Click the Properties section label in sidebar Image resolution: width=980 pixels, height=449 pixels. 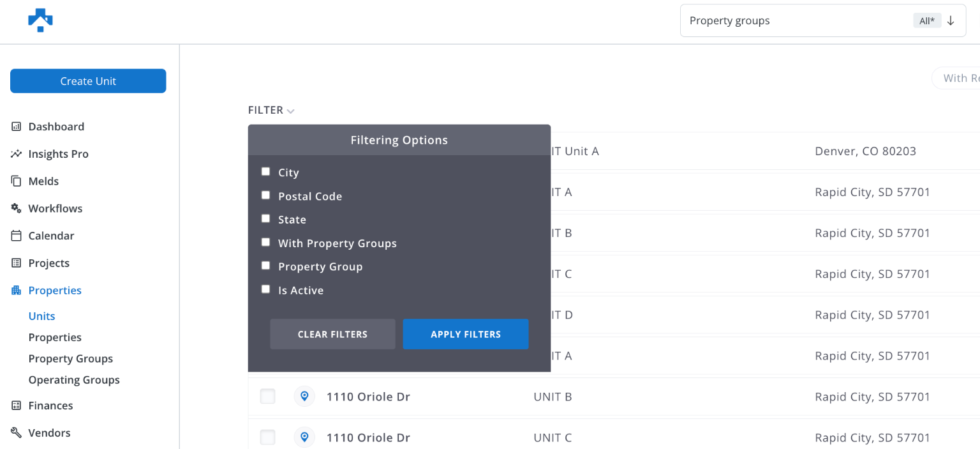pyautogui.click(x=55, y=291)
